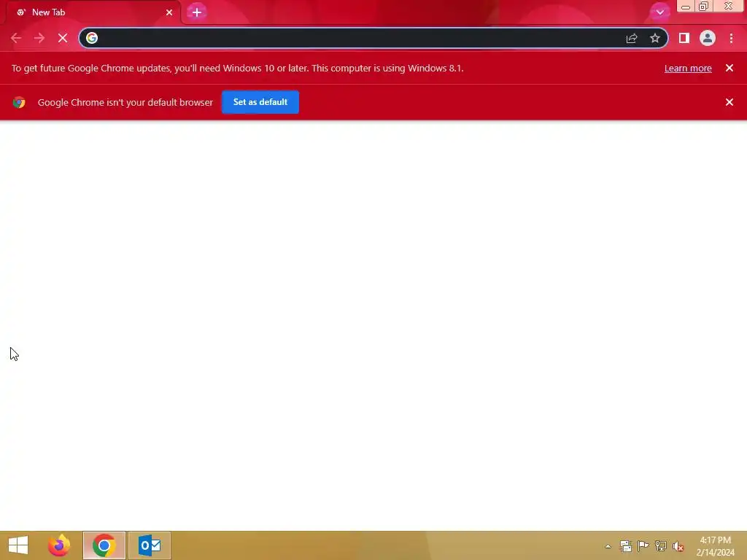
Task: Stop loading the page
Action: 63,38
